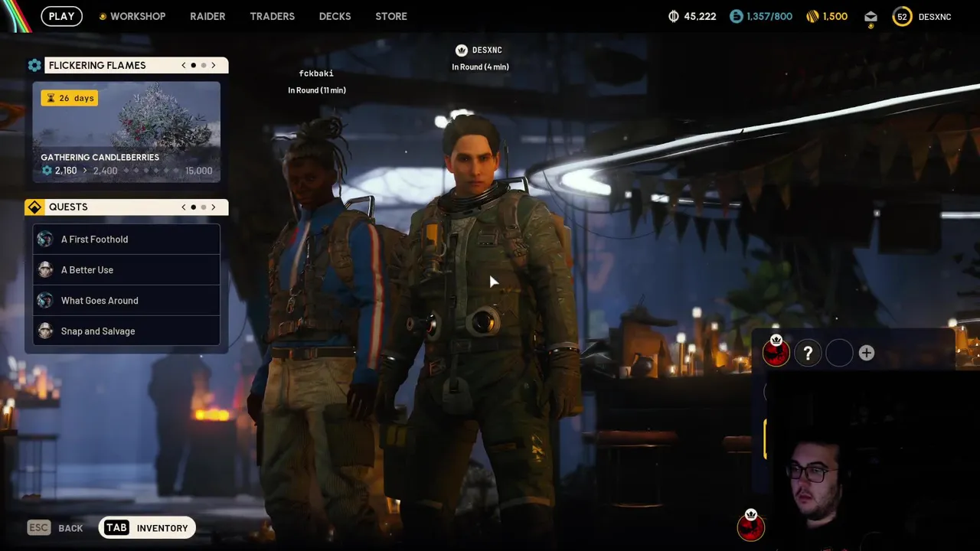Open quest Snap and Salvage
980x551 pixels.
(126, 331)
